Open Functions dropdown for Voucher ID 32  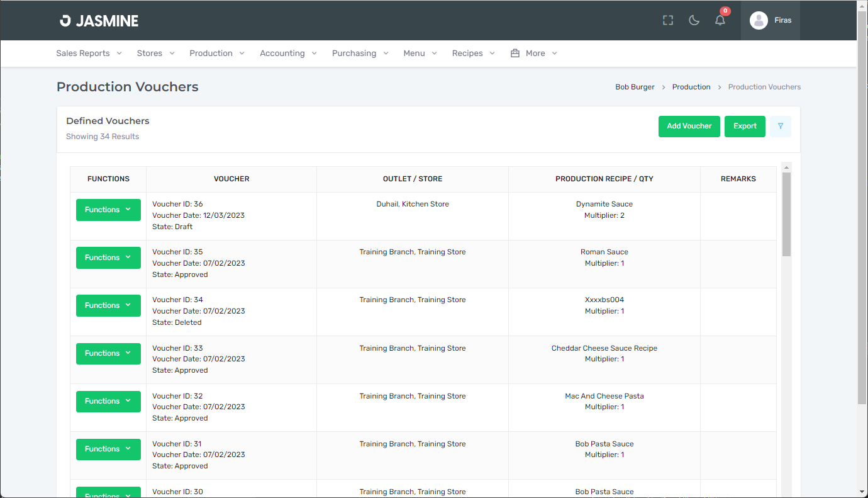[108, 401]
